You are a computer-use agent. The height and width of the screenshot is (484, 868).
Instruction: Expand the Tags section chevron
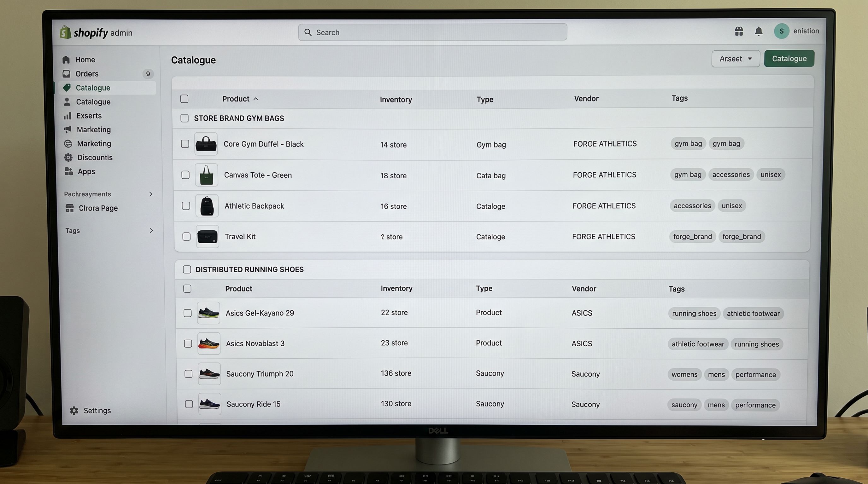coord(151,231)
